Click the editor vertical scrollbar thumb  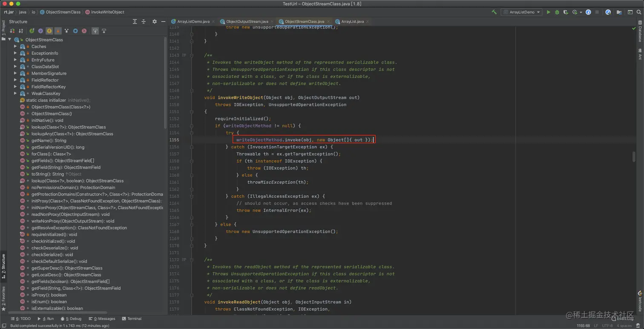coord(634,156)
